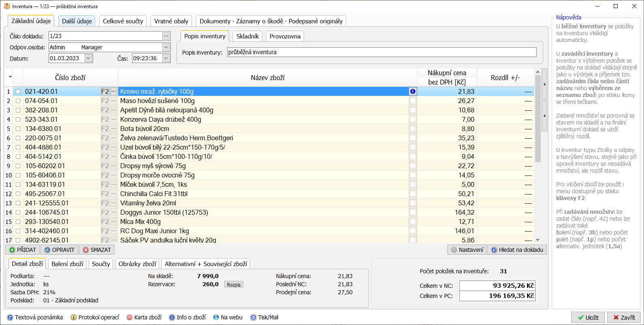Click F2 on the 244-106745.01 row
Image resolution: width=644 pixels, height=325 pixels.
105,212
